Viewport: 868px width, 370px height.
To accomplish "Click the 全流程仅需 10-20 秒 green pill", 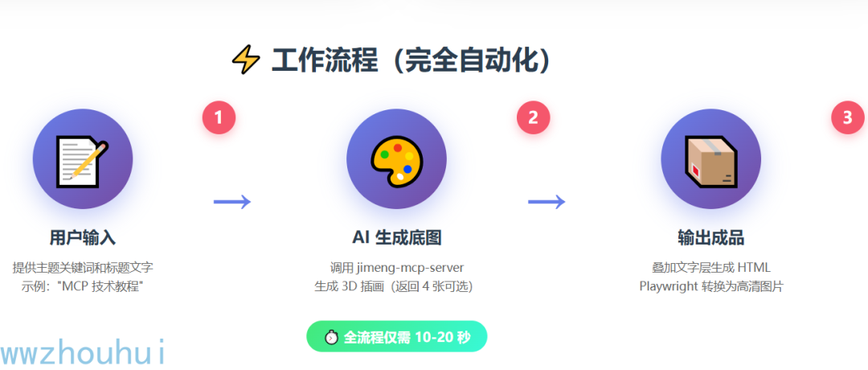I will (x=396, y=336).
